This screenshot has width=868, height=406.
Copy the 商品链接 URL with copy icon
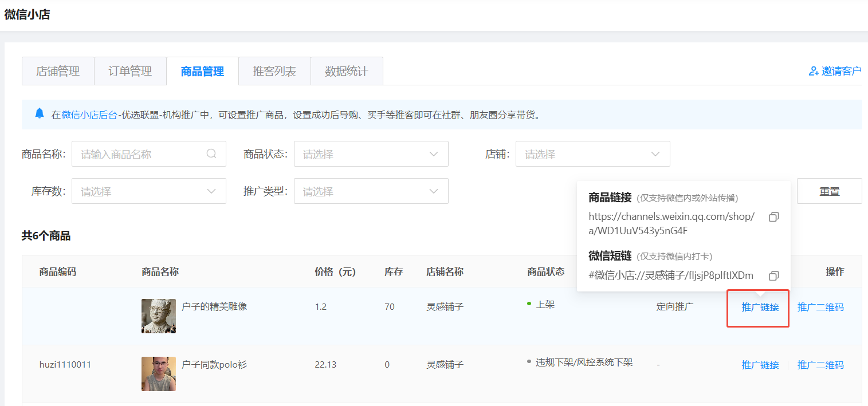[x=773, y=217]
